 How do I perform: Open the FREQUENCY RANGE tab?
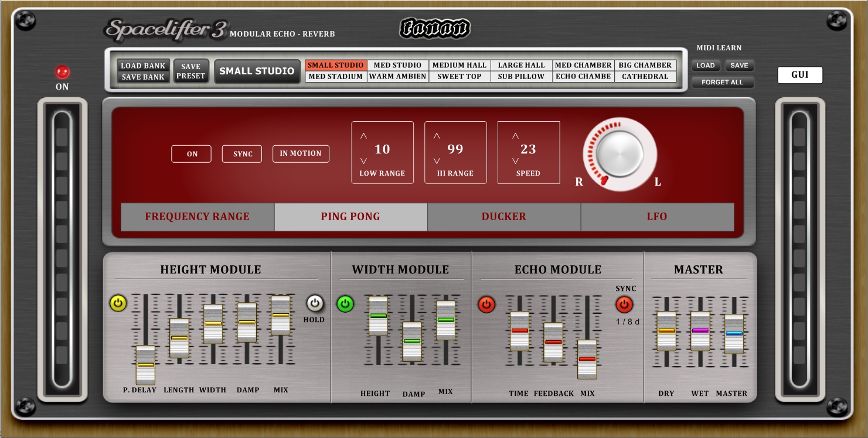198,217
